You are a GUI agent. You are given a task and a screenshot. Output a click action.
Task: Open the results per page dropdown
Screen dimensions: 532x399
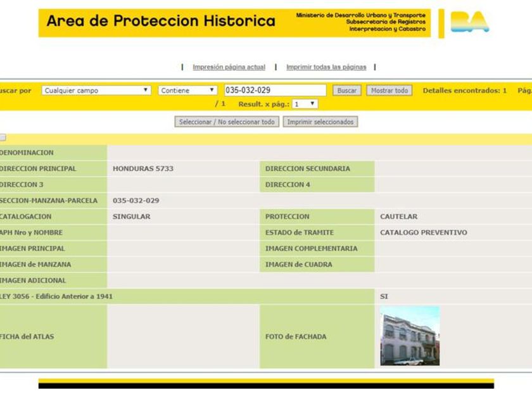point(305,104)
